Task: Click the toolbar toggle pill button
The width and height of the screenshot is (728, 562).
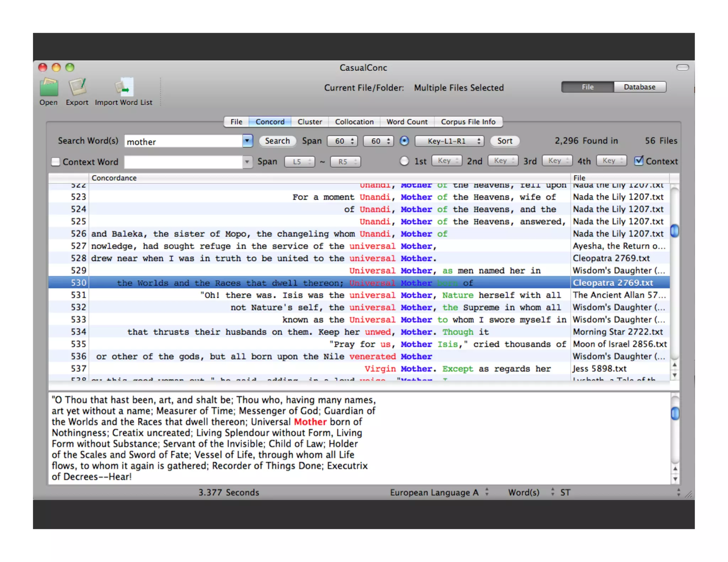Action: pos(682,67)
